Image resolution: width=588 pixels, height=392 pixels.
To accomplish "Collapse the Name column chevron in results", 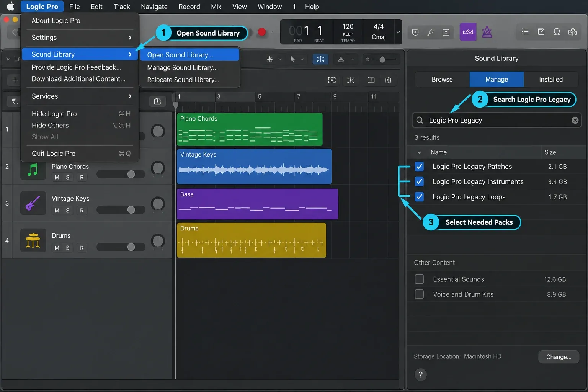I will point(419,152).
